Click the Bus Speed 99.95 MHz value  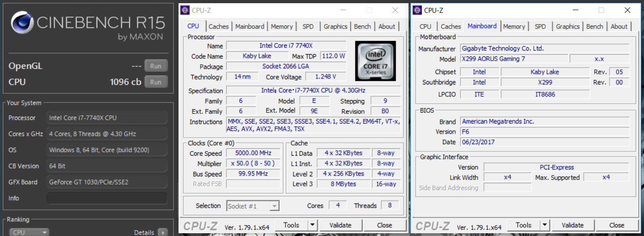point(253,174)
